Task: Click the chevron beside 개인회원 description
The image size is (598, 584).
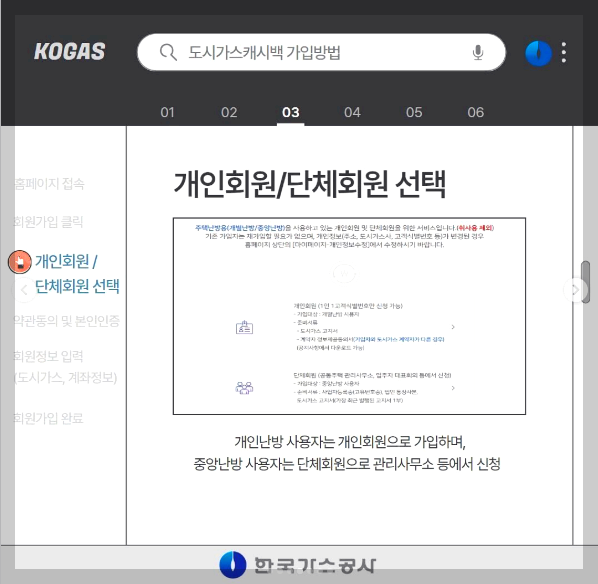Action: [x=453, y=327]
